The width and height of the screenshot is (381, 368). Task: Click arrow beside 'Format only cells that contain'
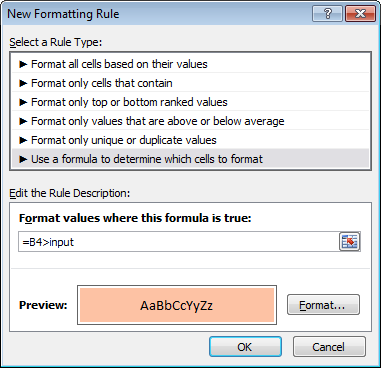click(23, 83)
